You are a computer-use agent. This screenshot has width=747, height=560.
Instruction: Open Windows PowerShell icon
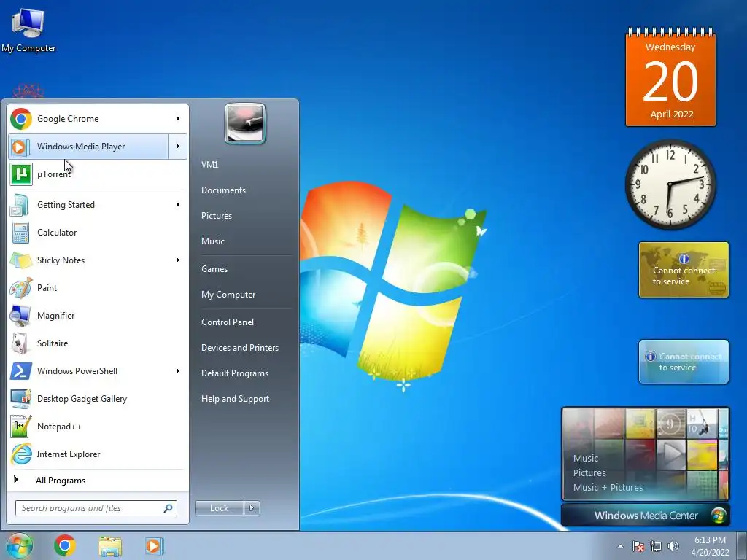coord(21,370)
